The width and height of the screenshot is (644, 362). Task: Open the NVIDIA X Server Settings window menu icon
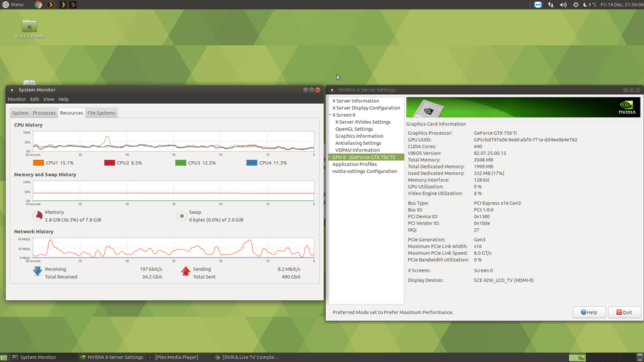pos(332,90)
